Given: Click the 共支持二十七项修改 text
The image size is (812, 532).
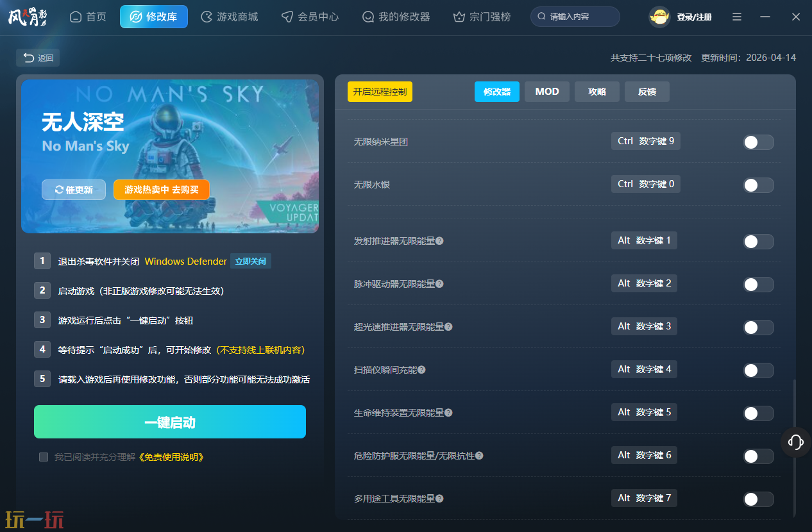Looking at the screenshot, I should [651, 58].
